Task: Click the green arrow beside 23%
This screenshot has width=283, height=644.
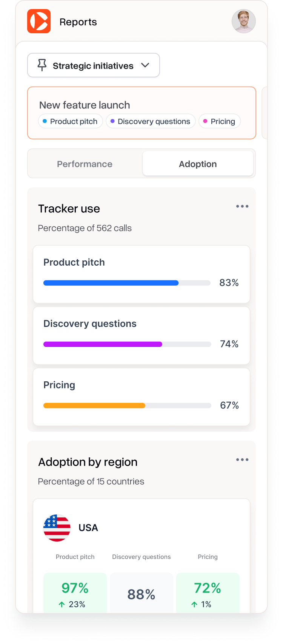Action: tap(62, 604)
